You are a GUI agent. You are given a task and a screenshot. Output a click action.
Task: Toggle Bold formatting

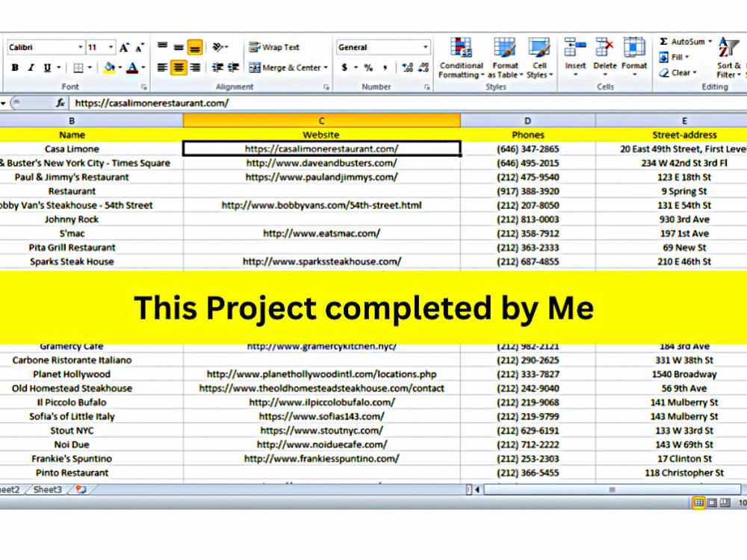tap(15, 68)
